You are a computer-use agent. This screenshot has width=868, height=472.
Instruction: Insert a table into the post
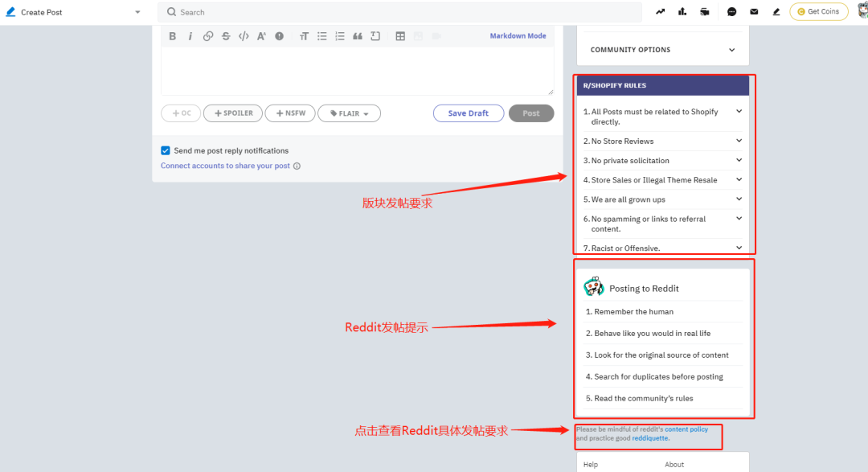pos(400,36)
